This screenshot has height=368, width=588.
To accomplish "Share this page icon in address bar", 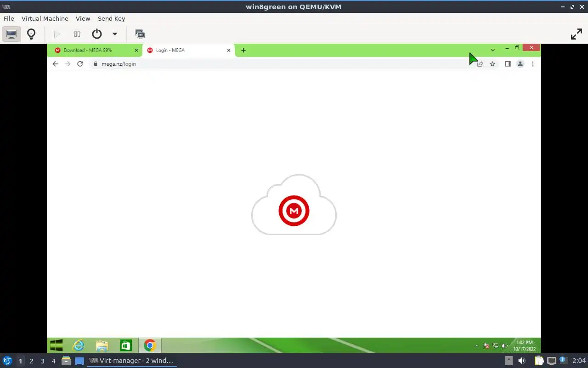I will pyautogui.click(x=480, y=64).
